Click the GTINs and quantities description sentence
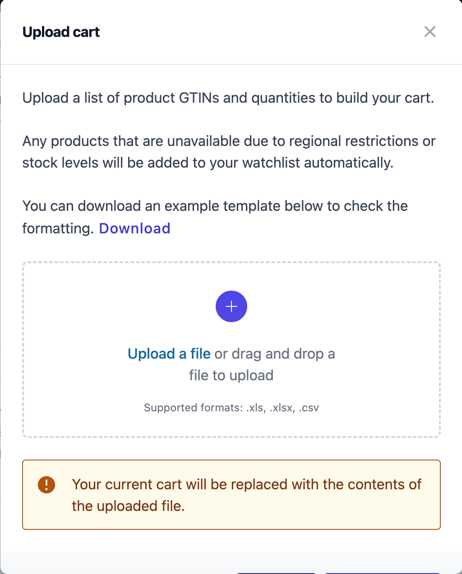 pos(228,98)
